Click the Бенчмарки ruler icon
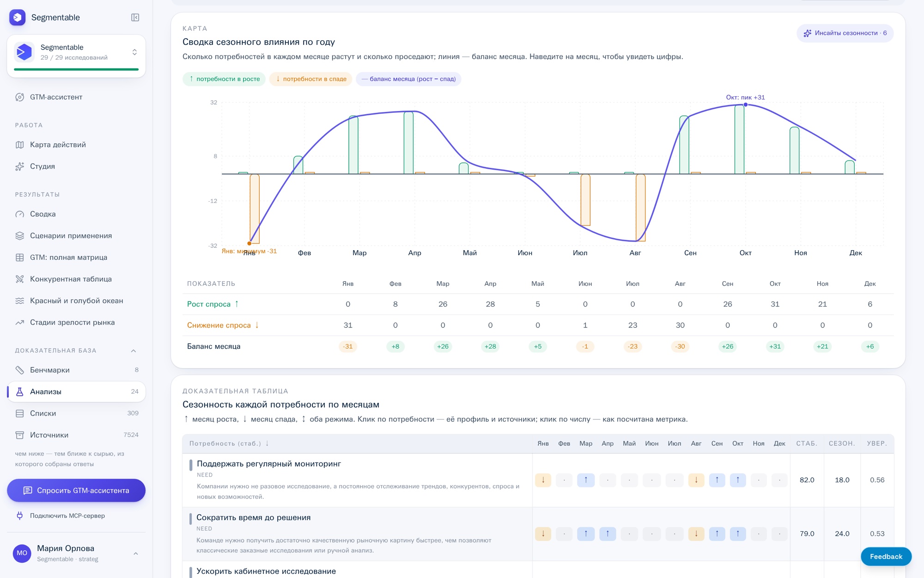The image size is (924, 578). point(19,370)
